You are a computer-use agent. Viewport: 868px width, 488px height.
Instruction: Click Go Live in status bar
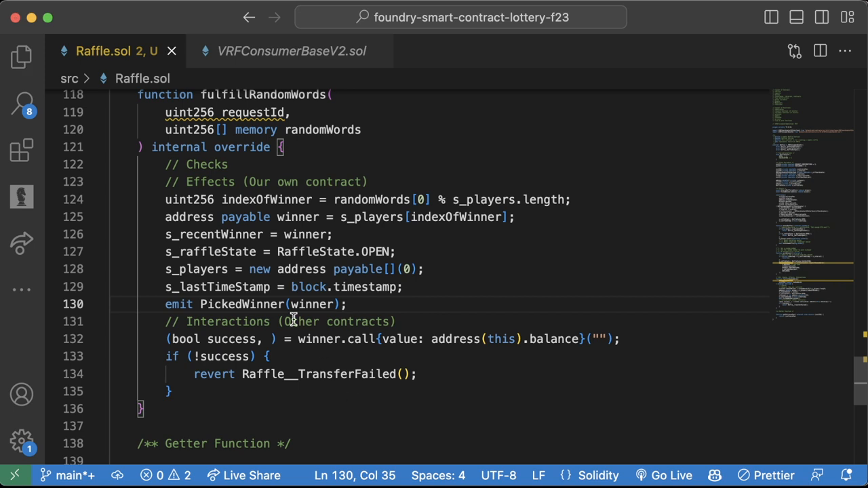click(664, 475)
